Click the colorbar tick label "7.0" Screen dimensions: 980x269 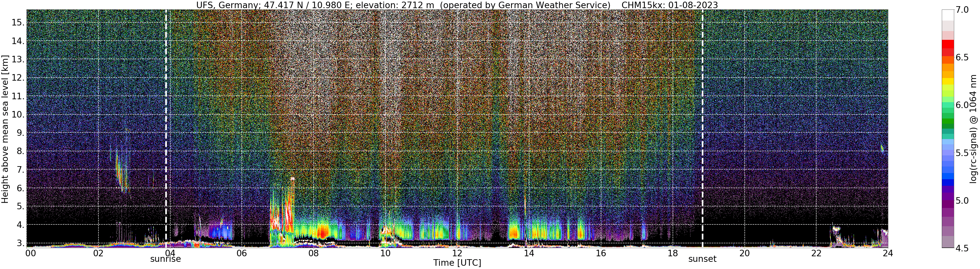click(x=962, y=10)
